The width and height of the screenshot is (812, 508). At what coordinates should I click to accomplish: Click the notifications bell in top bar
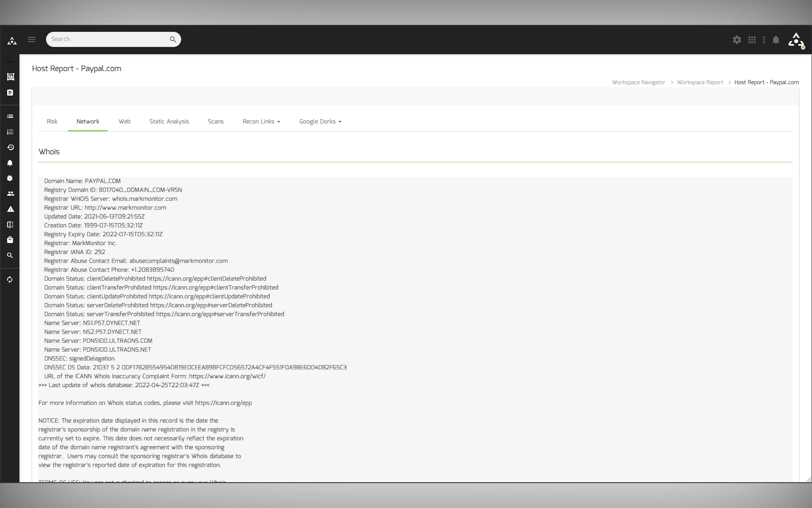776,40
